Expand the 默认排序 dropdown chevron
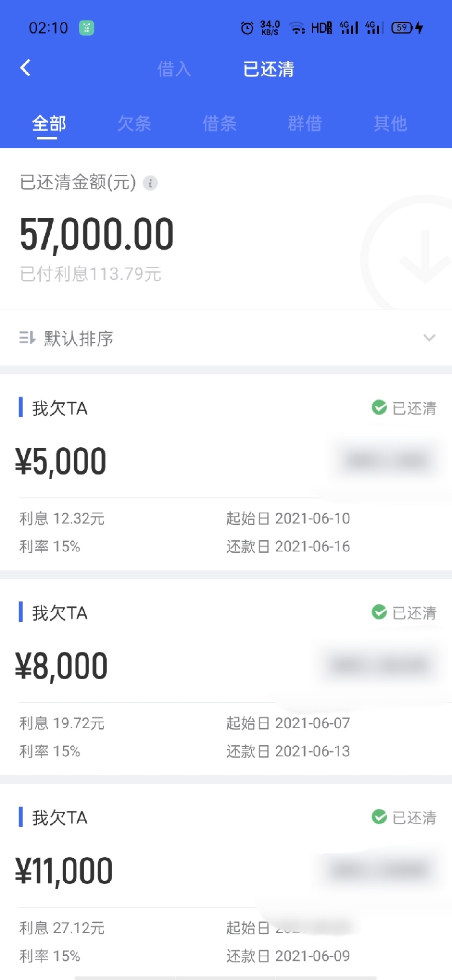The height and width of the screenshot is (980, 452). (429, 338)
